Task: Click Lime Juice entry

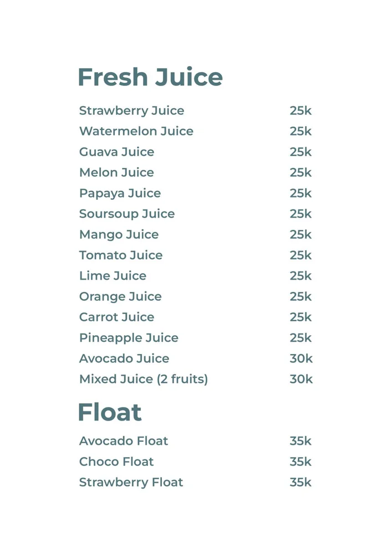Action: point(113,276)
